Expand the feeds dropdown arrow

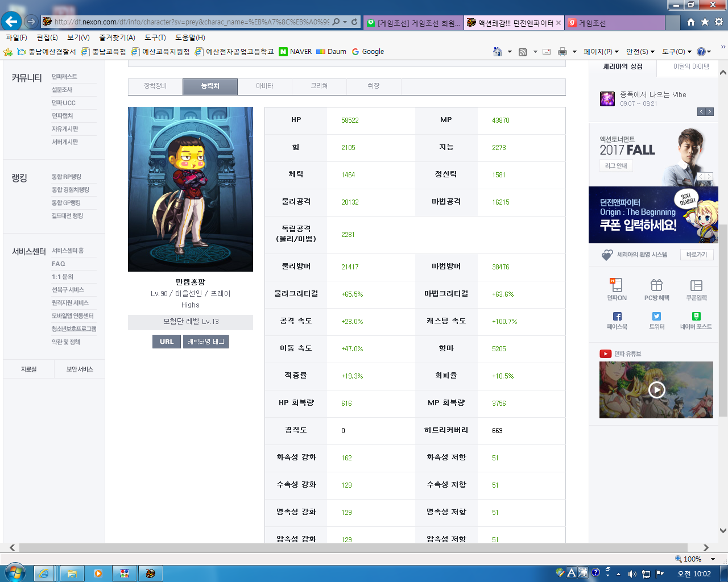point(535,52)
